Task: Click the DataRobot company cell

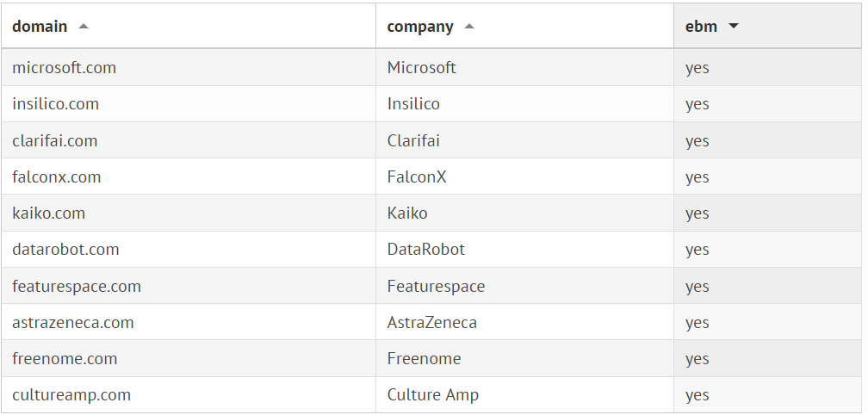Action: click(x=426, y=250)
